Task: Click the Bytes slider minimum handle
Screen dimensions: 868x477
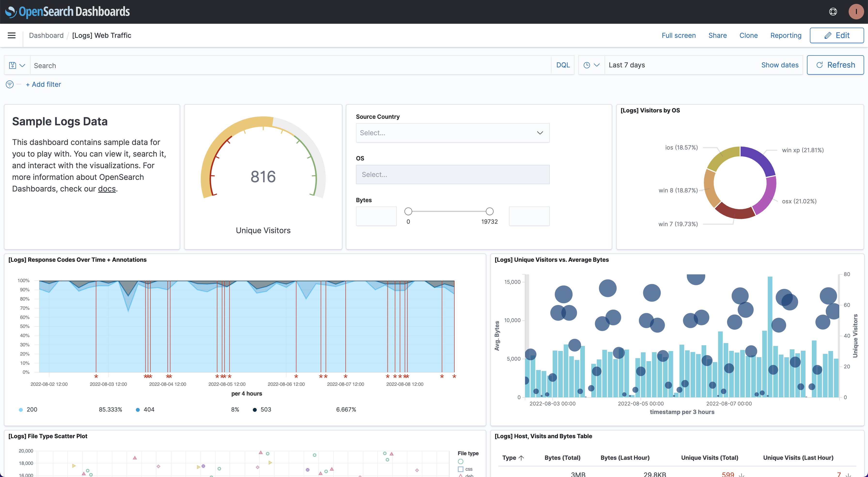Action: (x=408, y=212)
